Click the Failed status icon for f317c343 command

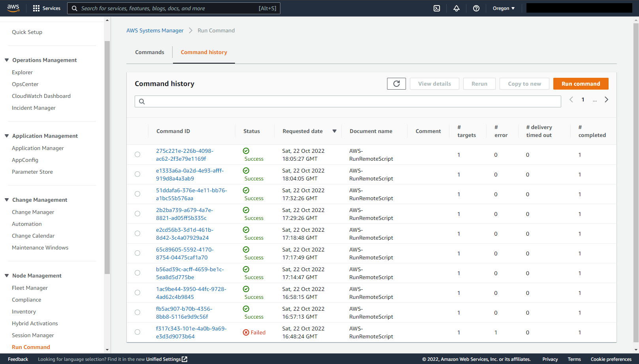[x=246, y=332]
